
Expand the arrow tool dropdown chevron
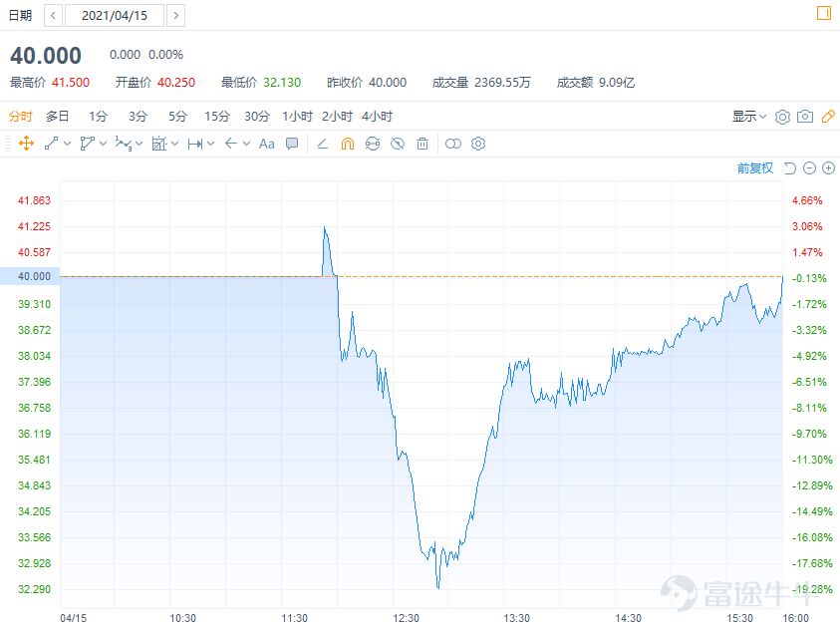point(246,144)
